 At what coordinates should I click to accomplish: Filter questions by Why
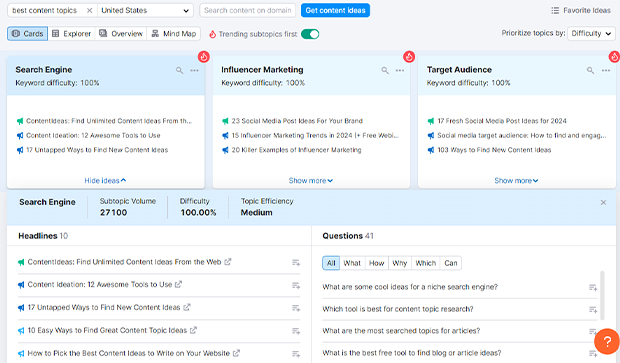[400, 263]
